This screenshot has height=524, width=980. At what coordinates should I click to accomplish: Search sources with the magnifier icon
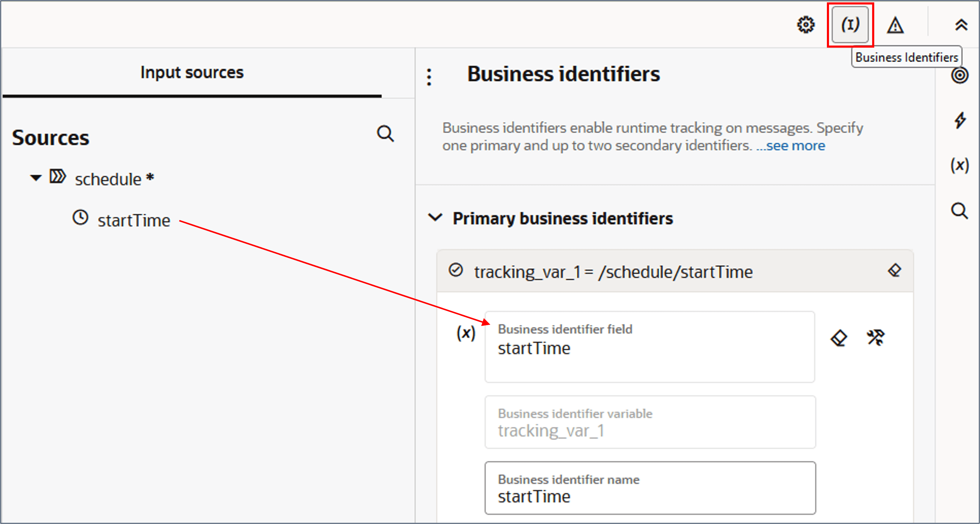pos(385,134)
